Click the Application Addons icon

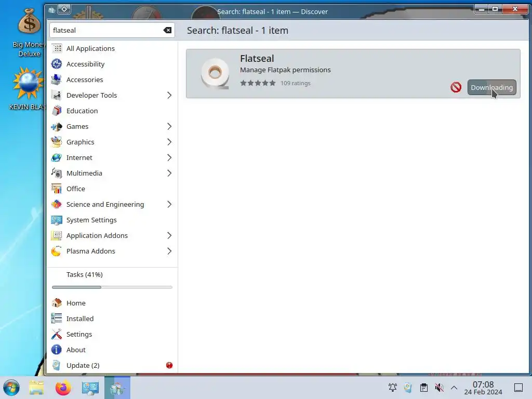click(57, 236)
